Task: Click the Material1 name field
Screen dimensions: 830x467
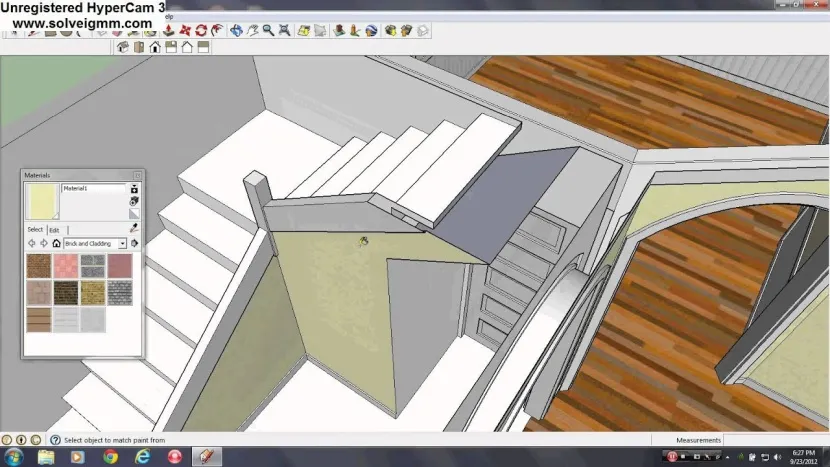Action: (94, 188)
